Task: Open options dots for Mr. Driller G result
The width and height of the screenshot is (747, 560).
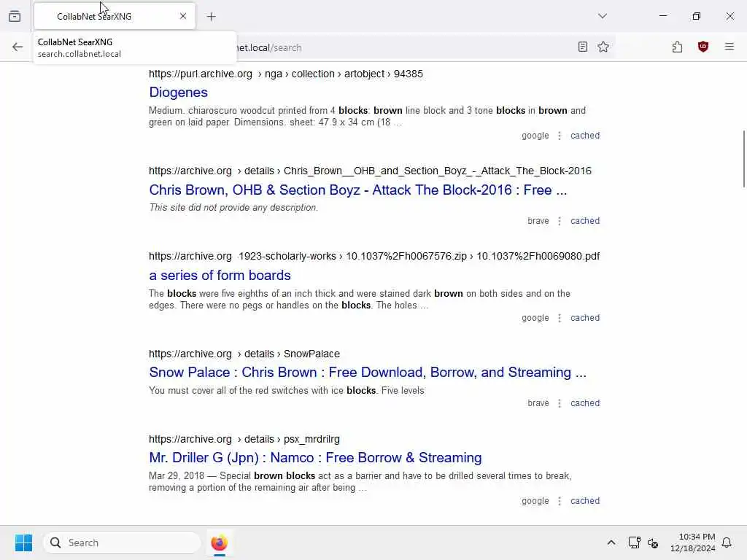Action: [x=560, y=501]
